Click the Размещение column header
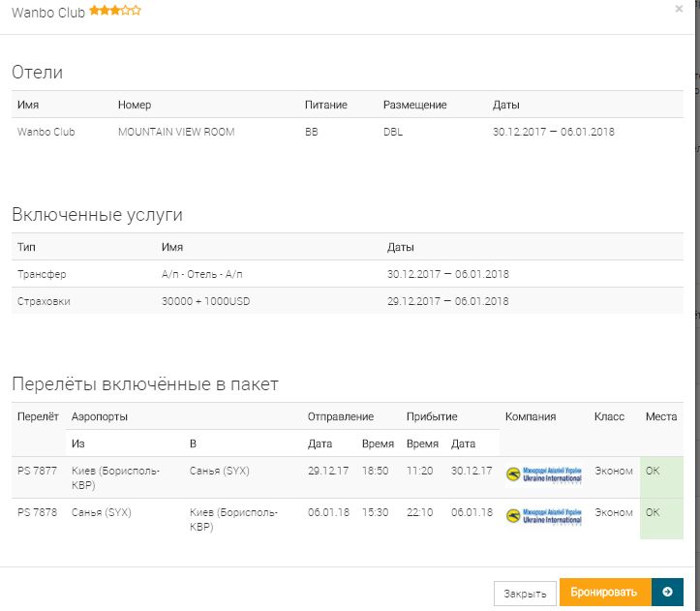The height and width of the screenshot is (611, 700). click(x=414, y=105)
